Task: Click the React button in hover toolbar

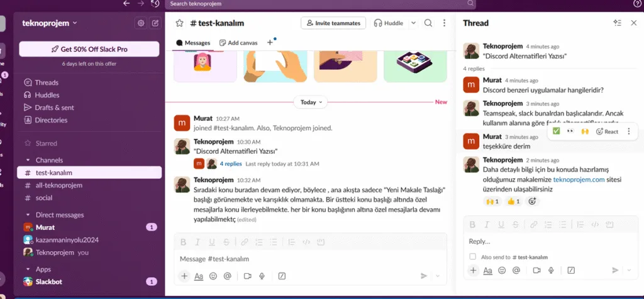Action: click(x=607, y=131)
